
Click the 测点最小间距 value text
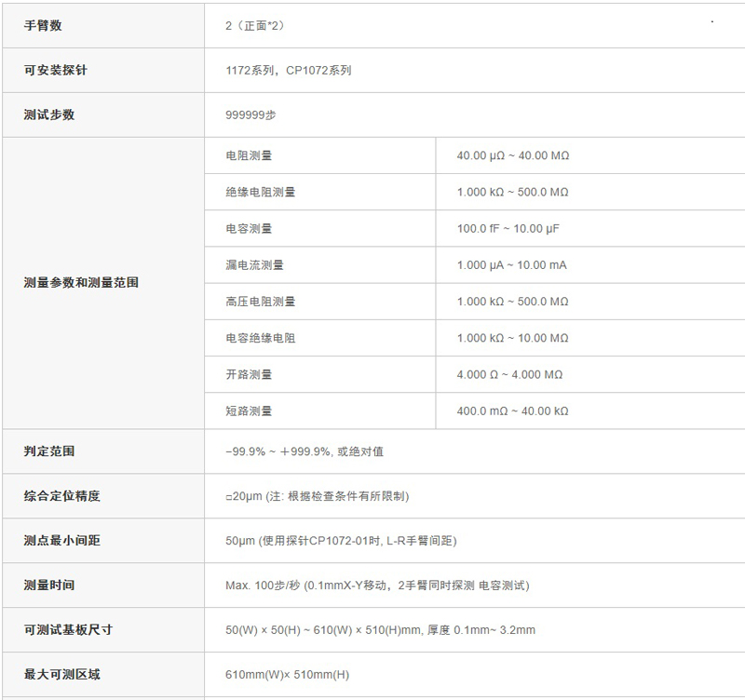click(x=341, y=541)
